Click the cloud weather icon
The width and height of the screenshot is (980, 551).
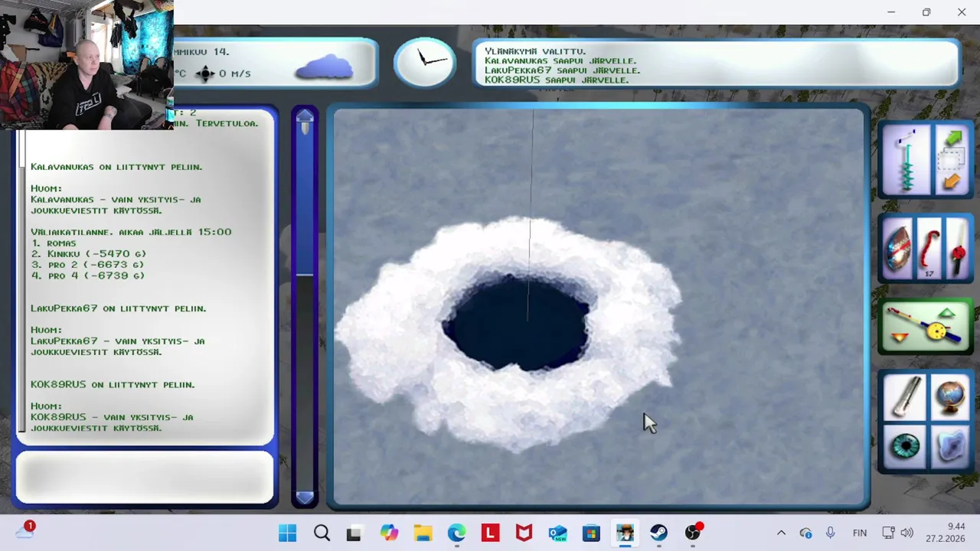point(325,67)
